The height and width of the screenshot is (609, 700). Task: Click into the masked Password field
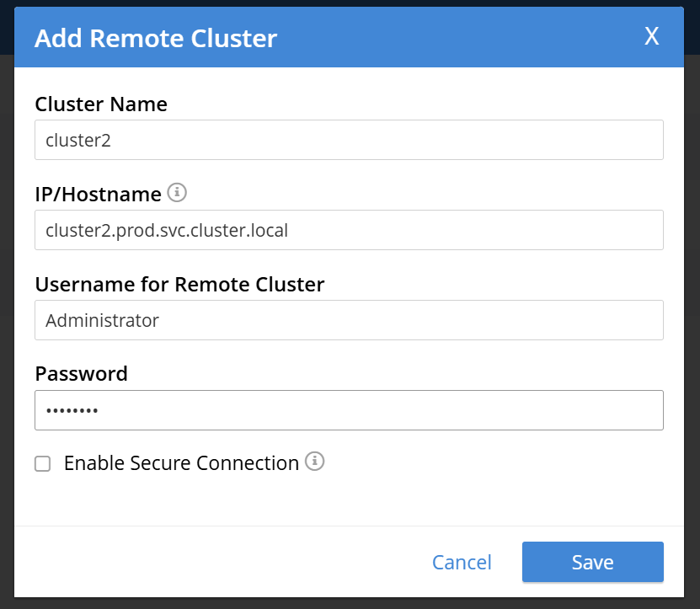(x=349, y=410)
